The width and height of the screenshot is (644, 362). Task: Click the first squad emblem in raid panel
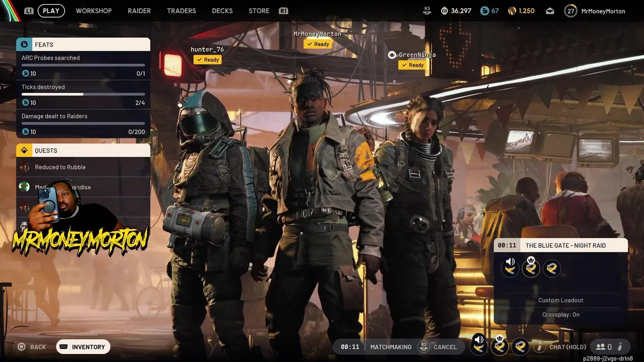pyautogui.click(x=510, y=269)
